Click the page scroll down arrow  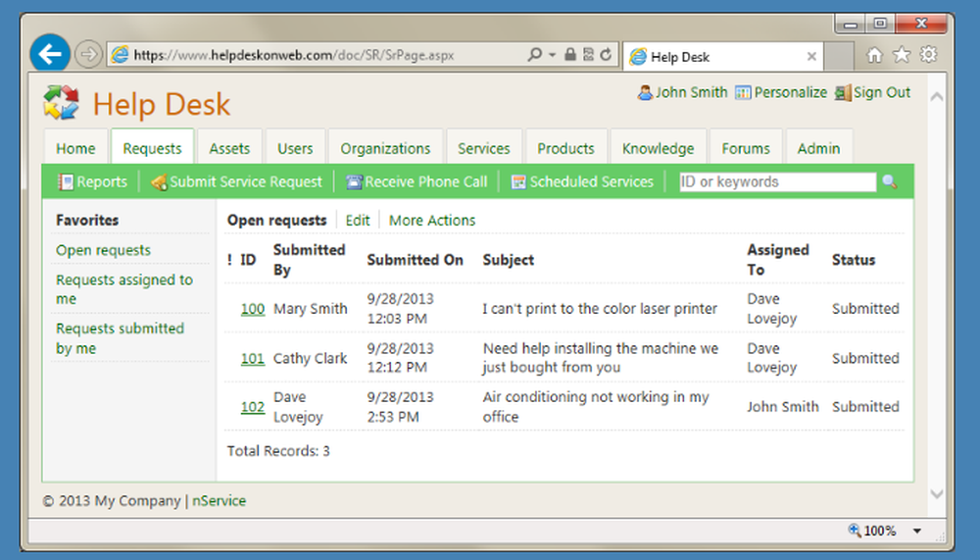[936, 494]
